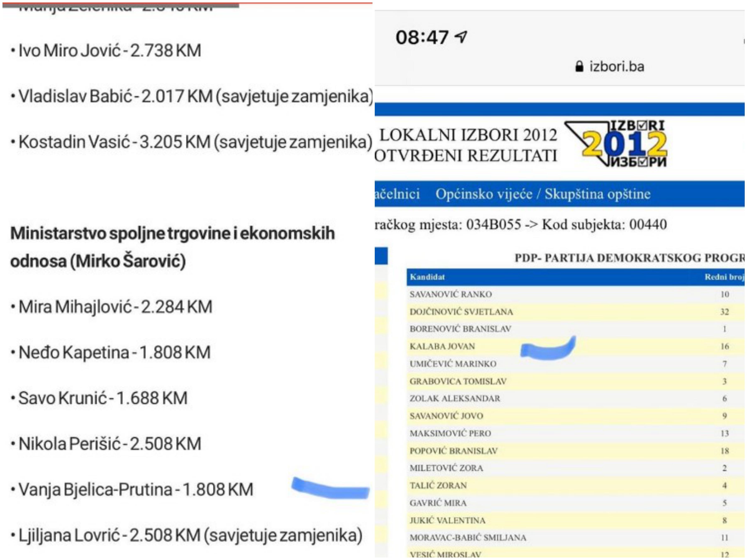Select the GRABOVICA TOMISLAV row

point(576,381)
